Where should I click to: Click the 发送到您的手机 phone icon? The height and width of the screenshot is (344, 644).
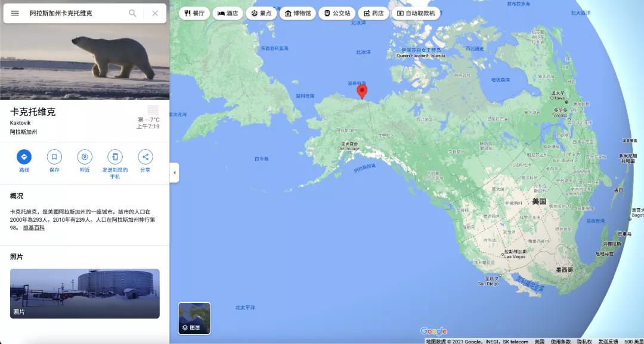click(x=115, y=157)
